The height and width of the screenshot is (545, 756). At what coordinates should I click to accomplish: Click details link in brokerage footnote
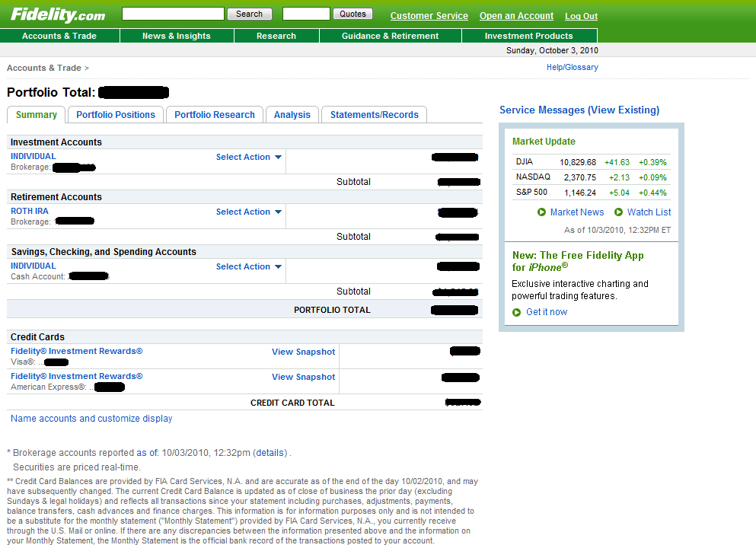pos(270,452)
